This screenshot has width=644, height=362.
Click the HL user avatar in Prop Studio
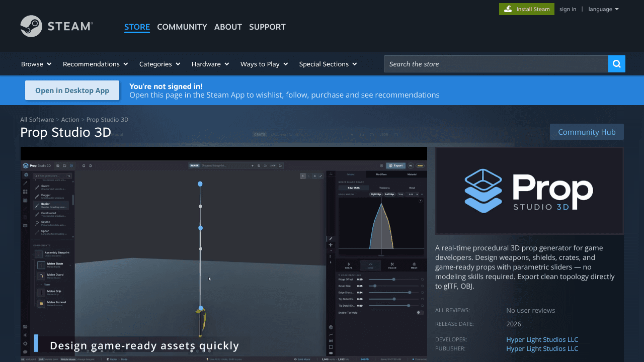click(411, 165)
